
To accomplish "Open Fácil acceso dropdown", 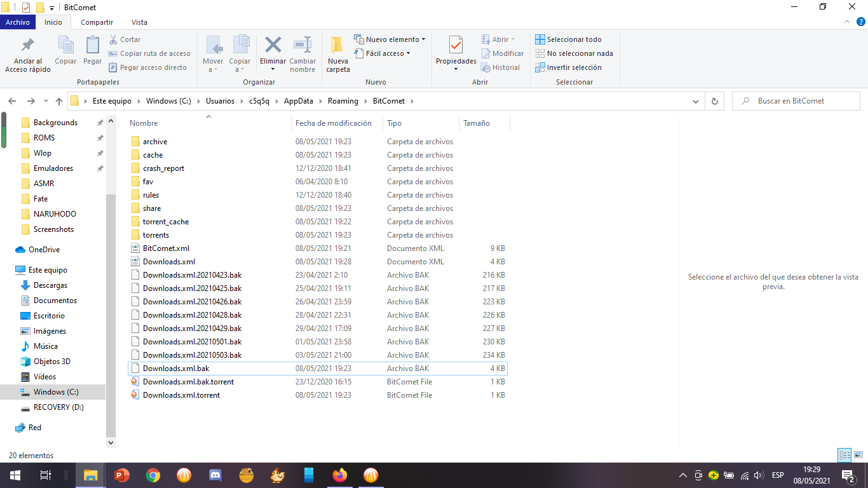I will pos(382,53).
